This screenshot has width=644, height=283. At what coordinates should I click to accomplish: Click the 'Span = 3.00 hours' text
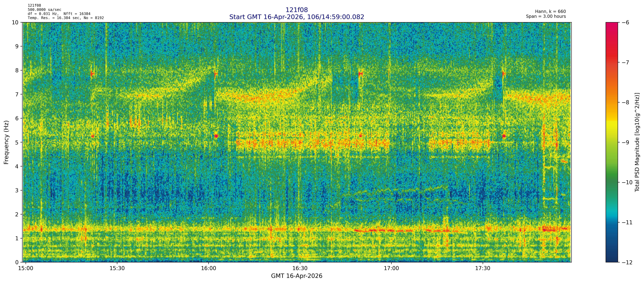coord(546,16)
